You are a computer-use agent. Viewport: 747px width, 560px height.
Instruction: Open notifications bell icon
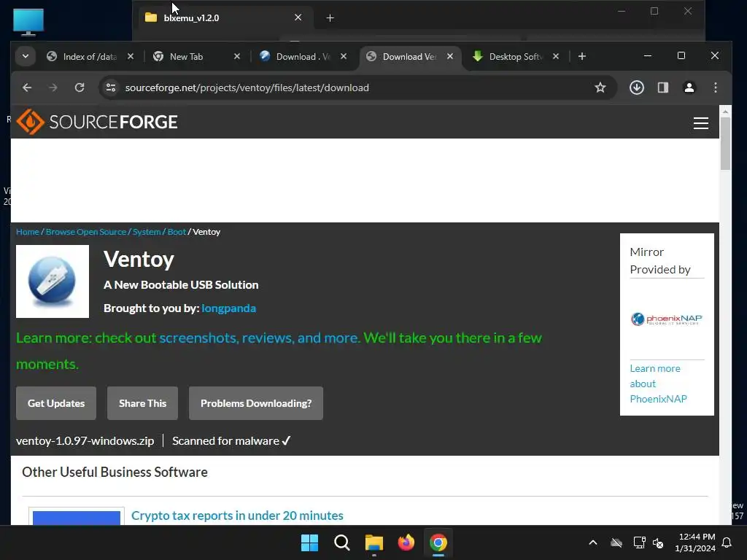pos(727,542)
